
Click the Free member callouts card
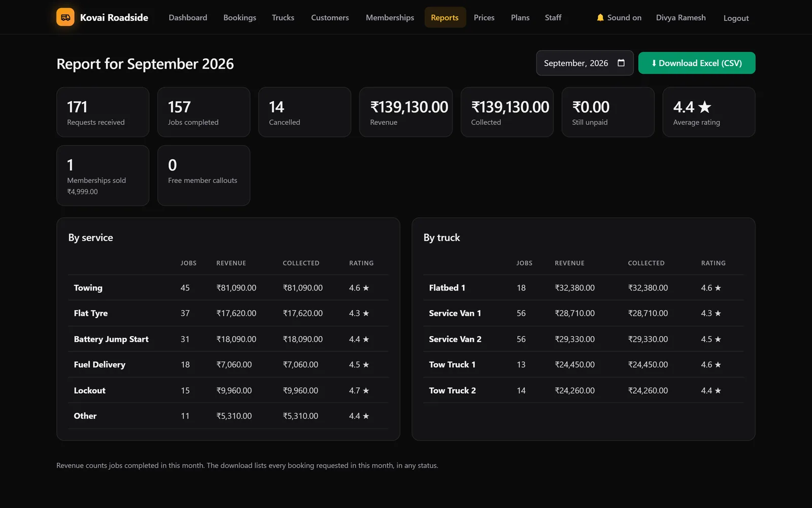click(x=204, y=175)
